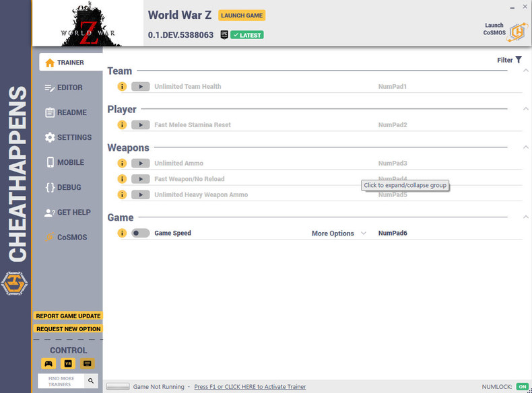Click info icon for Unlimited Team Health
The height and width of the screenshot is (393, 532).
(x=122, y=86)
